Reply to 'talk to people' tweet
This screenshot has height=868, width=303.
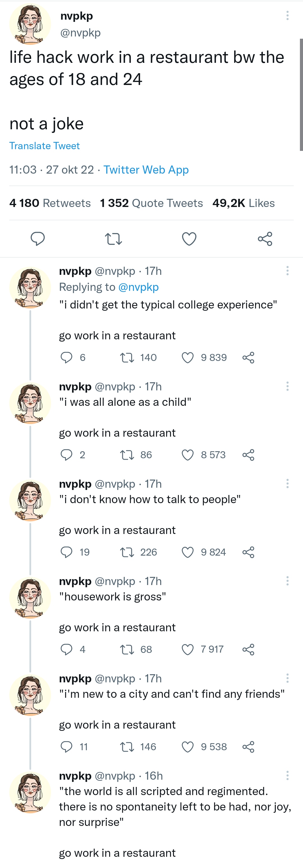66,552
